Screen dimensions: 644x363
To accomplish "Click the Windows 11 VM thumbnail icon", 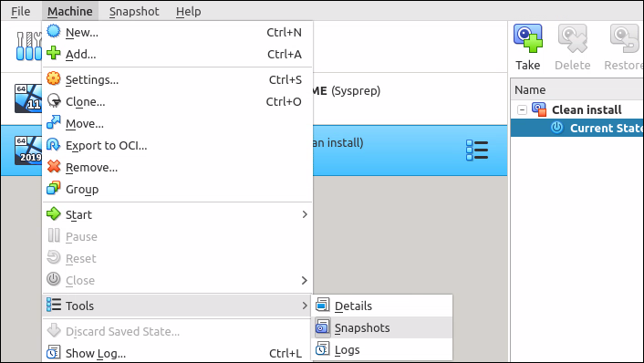I will pos(28,99).
